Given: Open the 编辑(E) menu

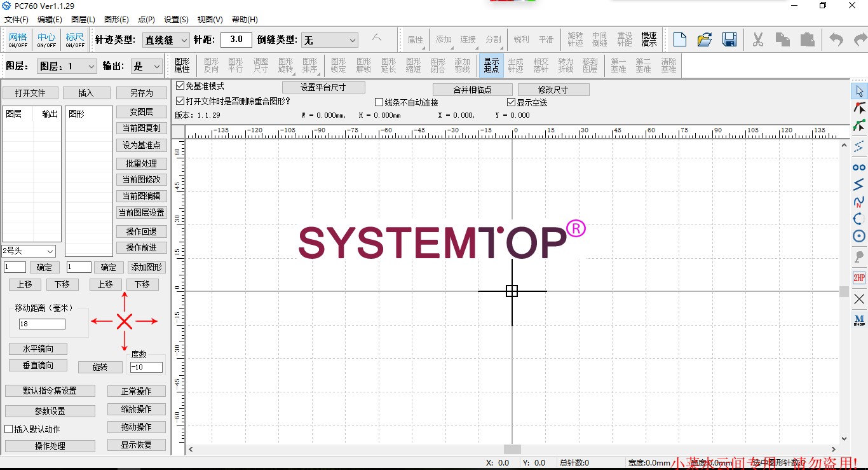Looking at the screenshot, I should point(50,19).
